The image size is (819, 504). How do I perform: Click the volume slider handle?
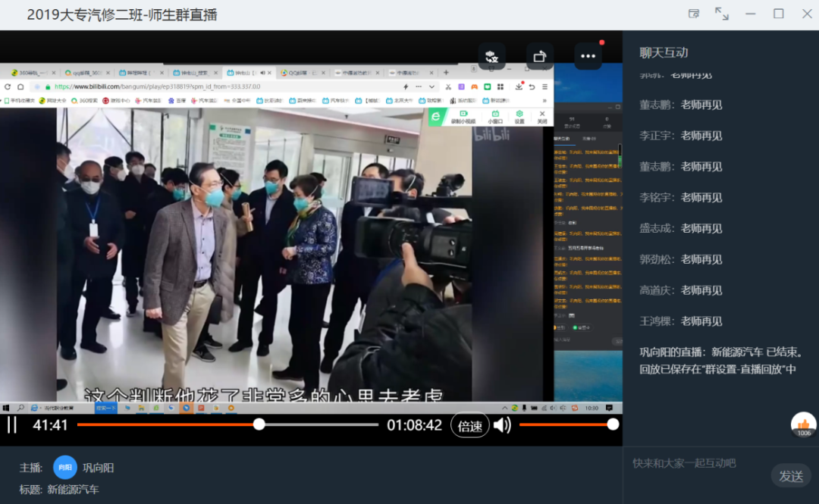tap(613, 424)
